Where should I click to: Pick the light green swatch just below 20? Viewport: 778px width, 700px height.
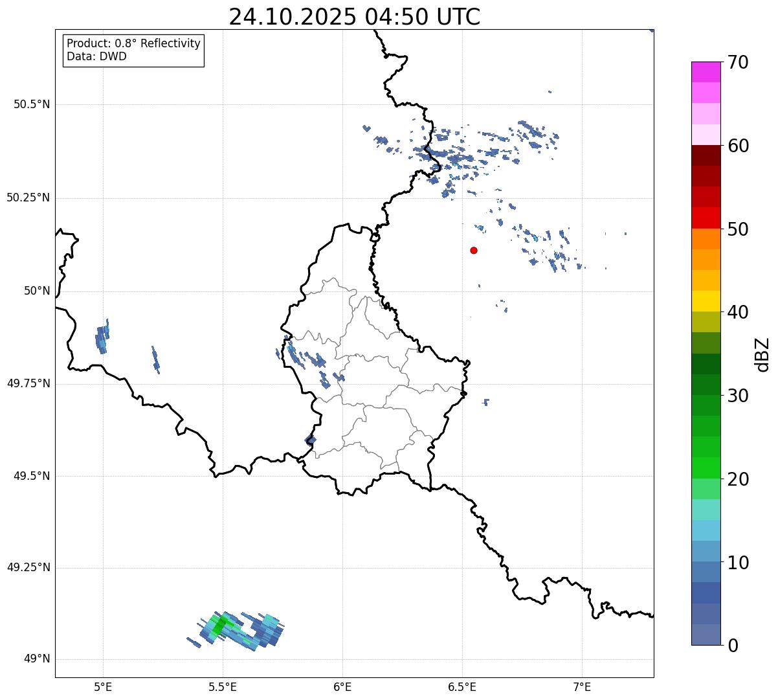tap(706, 489)
